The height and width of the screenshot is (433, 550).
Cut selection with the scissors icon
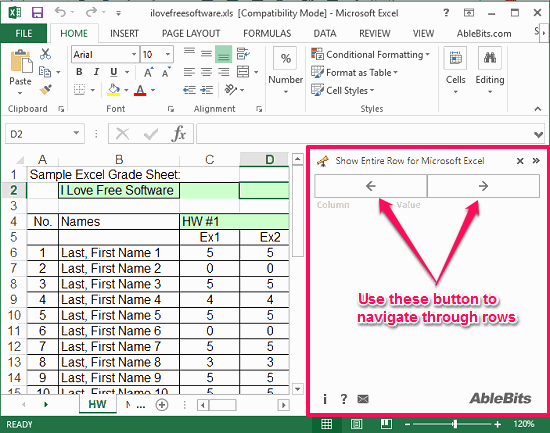pos(45,54)
